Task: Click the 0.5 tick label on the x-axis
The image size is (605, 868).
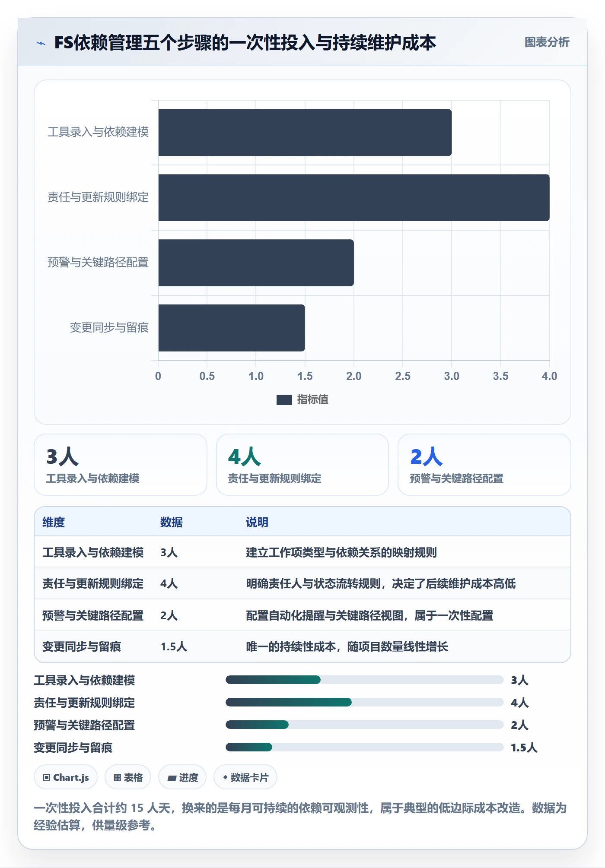Action: [207, 376]
